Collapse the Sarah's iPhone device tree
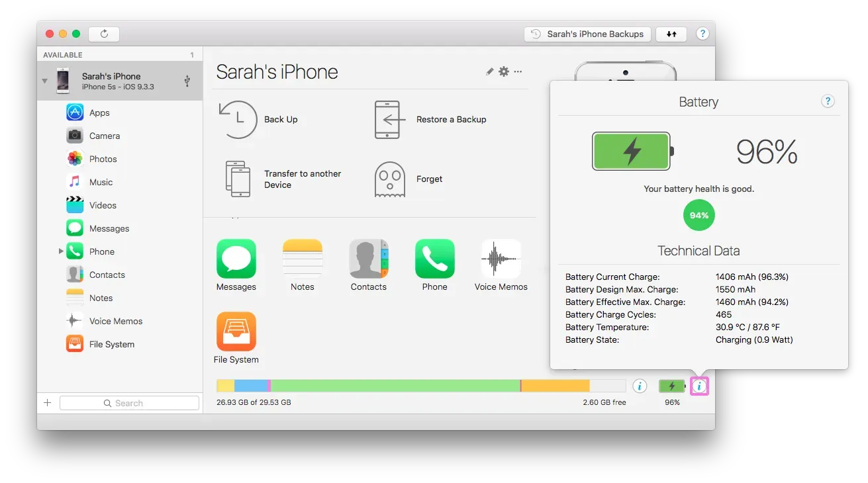Screen dimensions: 868x483 point(44,81)
